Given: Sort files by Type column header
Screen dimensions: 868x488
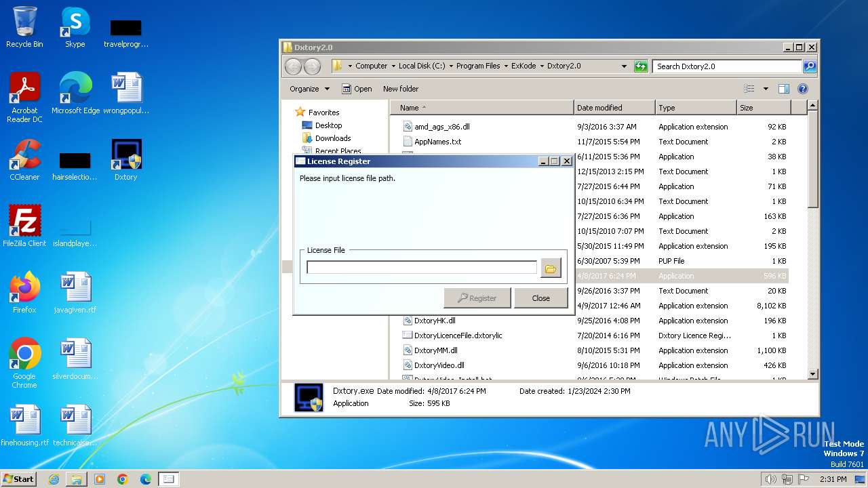Looking at the screenshot, I should [x=696, y=108].
